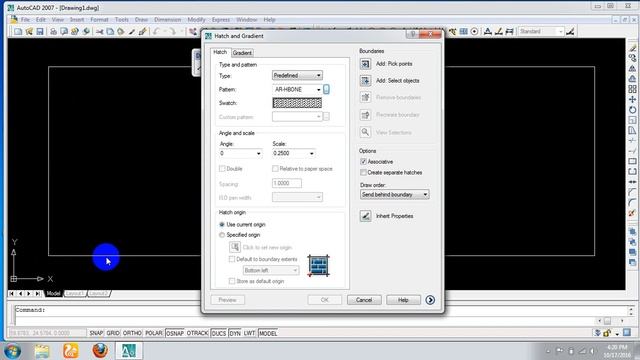Click the Save icon in AutoCAD toolbar
The width and height of the screenshot is (640, 360).
coord(40,31)
